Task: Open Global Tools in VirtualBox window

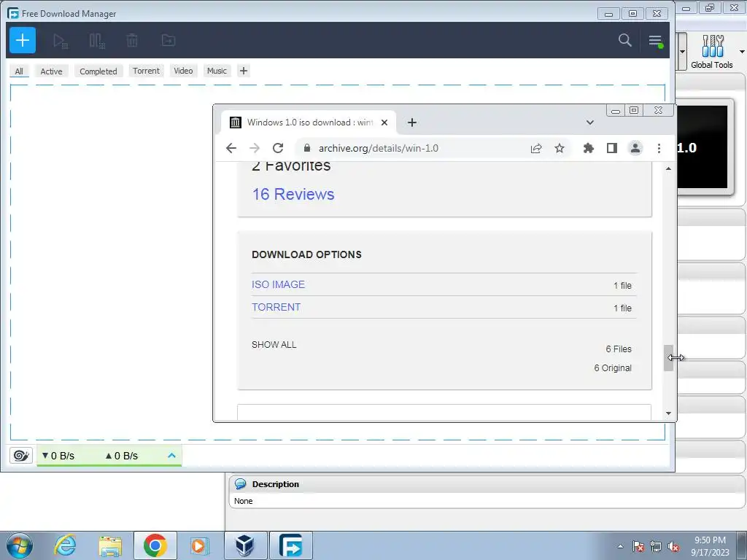Action: (x=712, y=52)
